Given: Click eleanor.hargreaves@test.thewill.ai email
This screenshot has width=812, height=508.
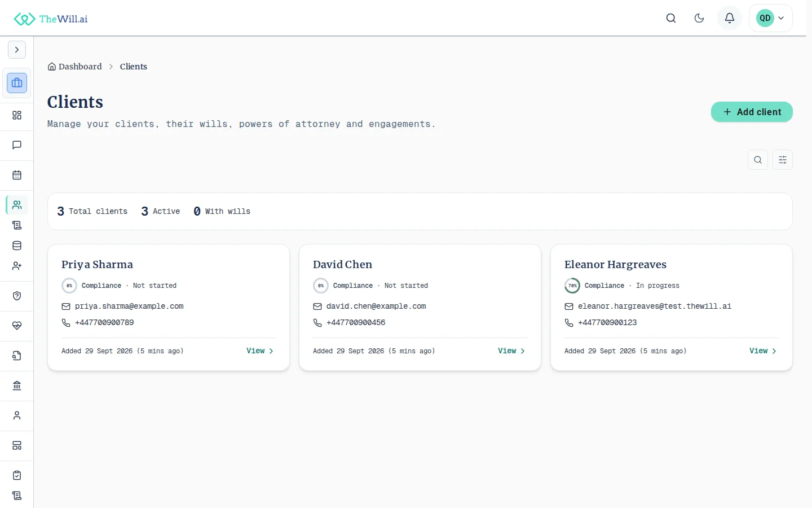Looking at the screenshot, I should [655, 306].
